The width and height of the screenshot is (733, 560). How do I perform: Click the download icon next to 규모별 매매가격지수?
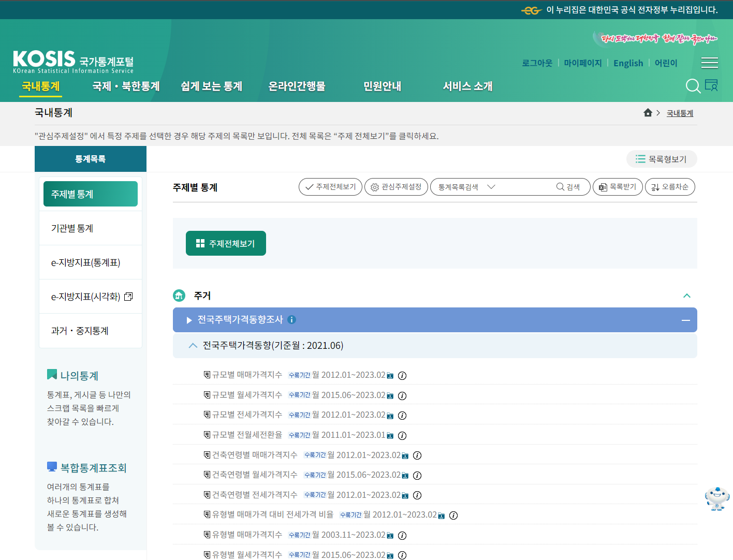click(x=389, y=375)
